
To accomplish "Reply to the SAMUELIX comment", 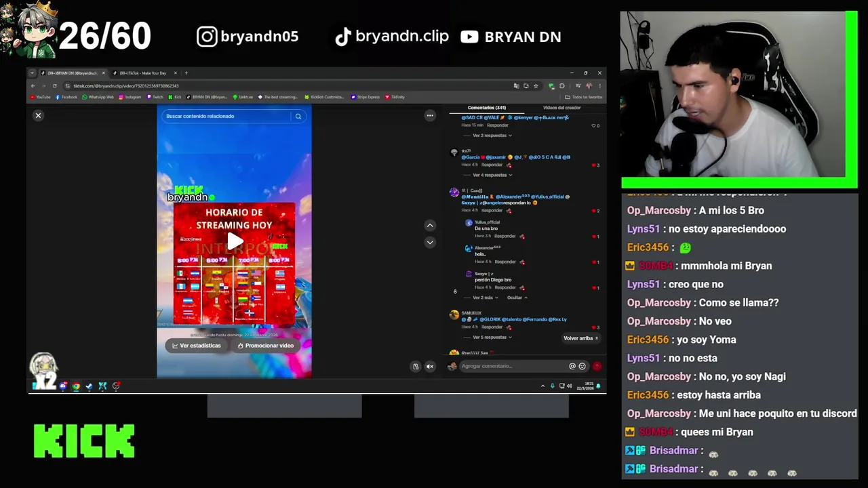I will pyautogui.click(x=492, y=327).
